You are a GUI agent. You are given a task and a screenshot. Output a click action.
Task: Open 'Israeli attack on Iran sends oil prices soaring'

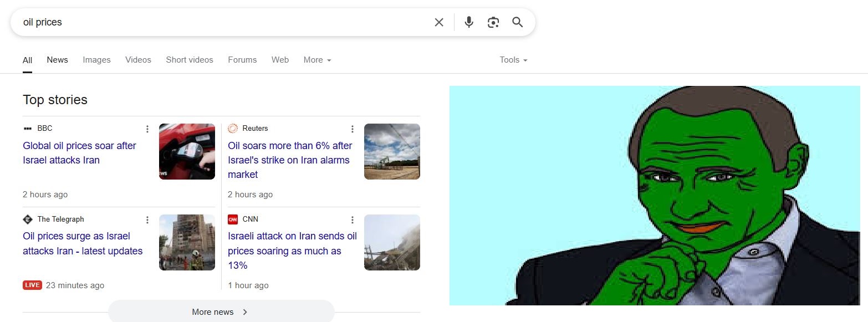point(292,251)
